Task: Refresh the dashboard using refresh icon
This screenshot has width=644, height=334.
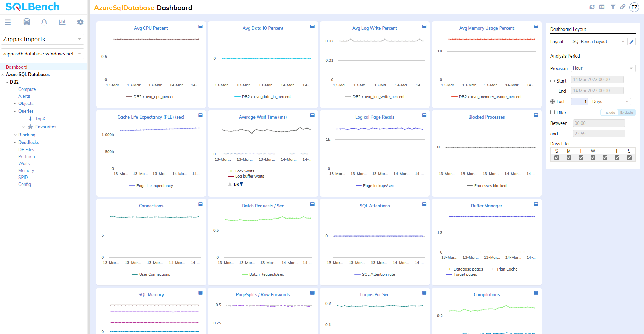Action: coord(592,7)
